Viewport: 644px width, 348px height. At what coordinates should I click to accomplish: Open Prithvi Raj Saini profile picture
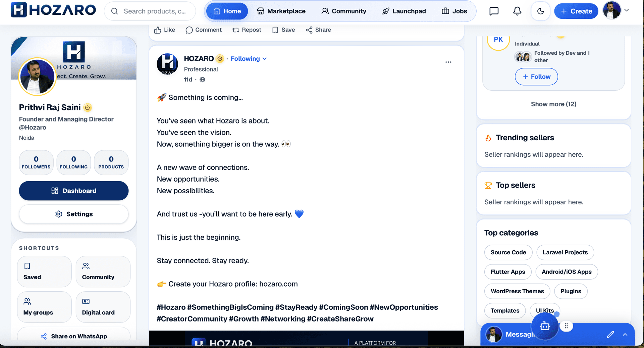pos(37,77)
